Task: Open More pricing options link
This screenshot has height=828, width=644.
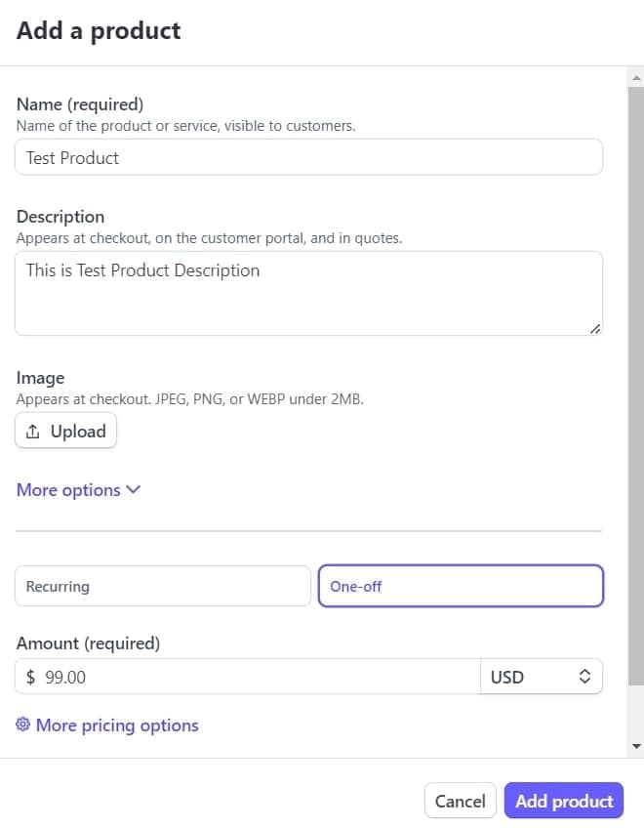Action: 117,725
